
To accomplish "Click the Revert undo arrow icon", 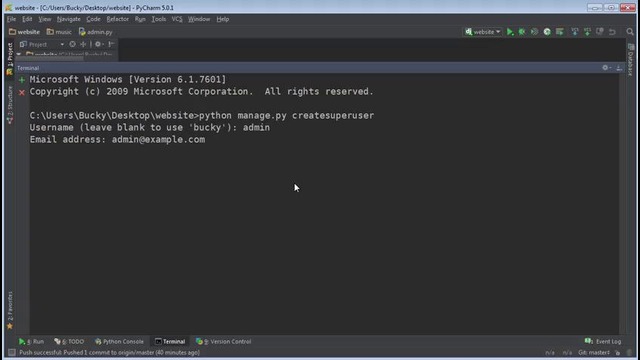I will 612,32.
